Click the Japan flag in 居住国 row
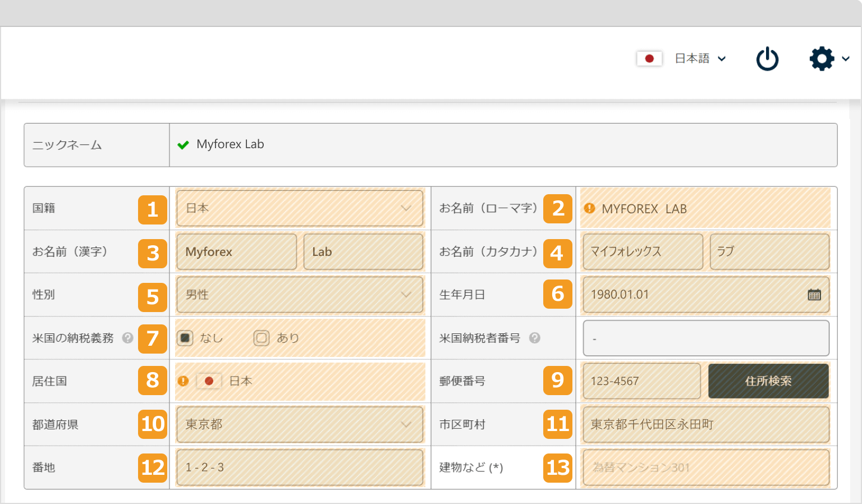The height and width of the screenshot is (504, 862). pyautogui.click(x=209, y=381)
